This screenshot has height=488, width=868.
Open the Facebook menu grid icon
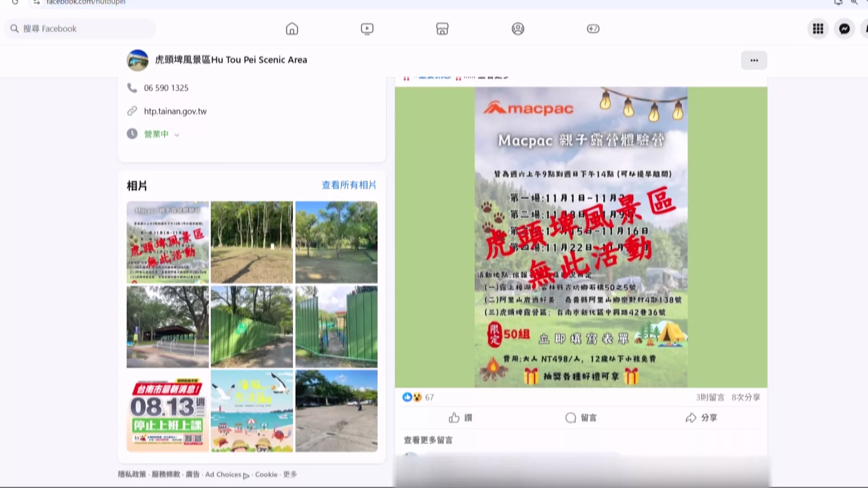pos(818,29)
